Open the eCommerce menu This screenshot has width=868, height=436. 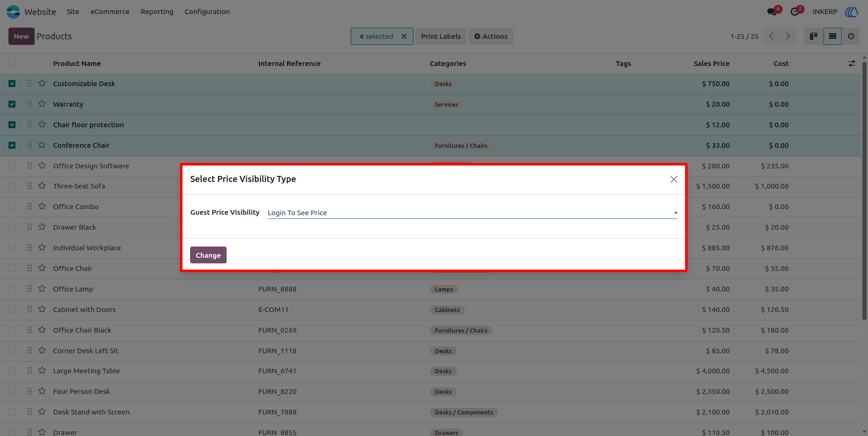coord(110,12)
